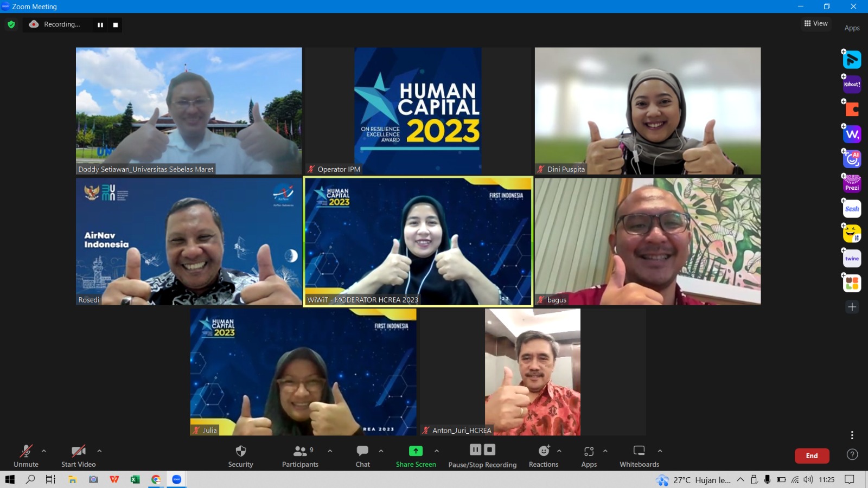Viewport: 868px width, 488px height.
Task: Open Apps from the bottom toolbar
Action: (589, 456)
